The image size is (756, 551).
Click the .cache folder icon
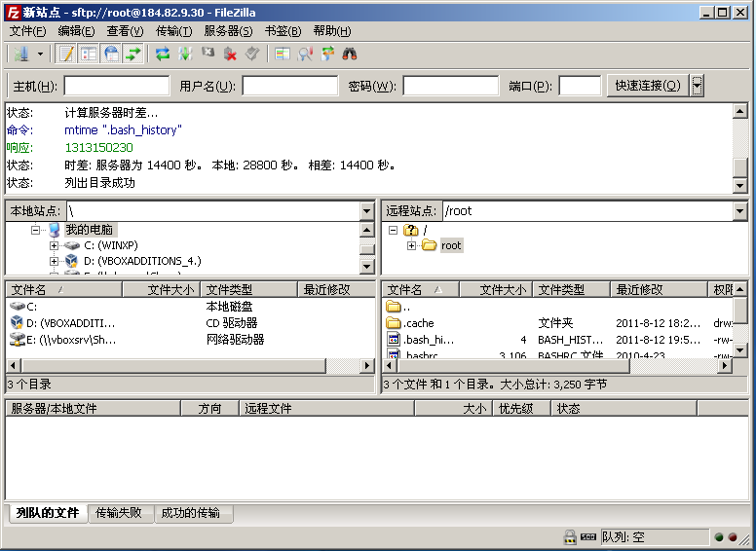[394, 322]
